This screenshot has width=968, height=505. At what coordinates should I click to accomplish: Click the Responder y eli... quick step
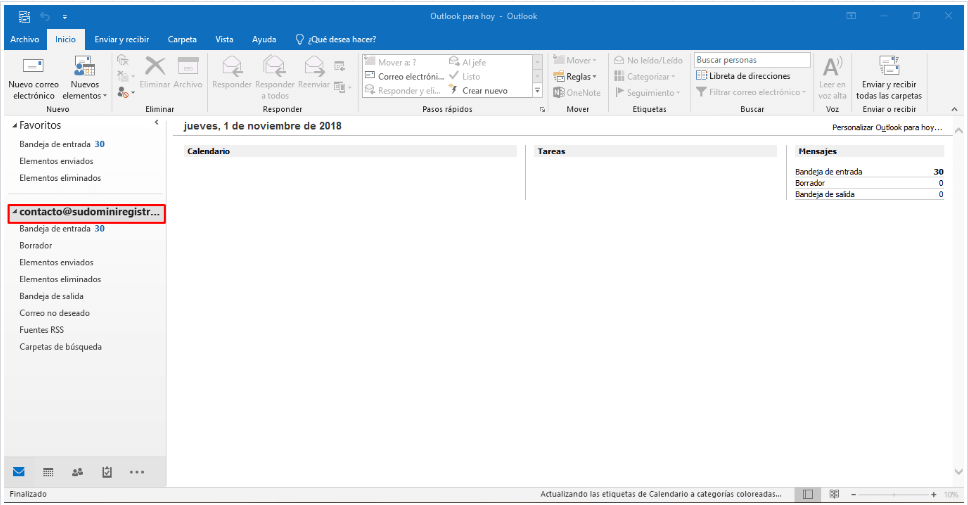[403, 91]
